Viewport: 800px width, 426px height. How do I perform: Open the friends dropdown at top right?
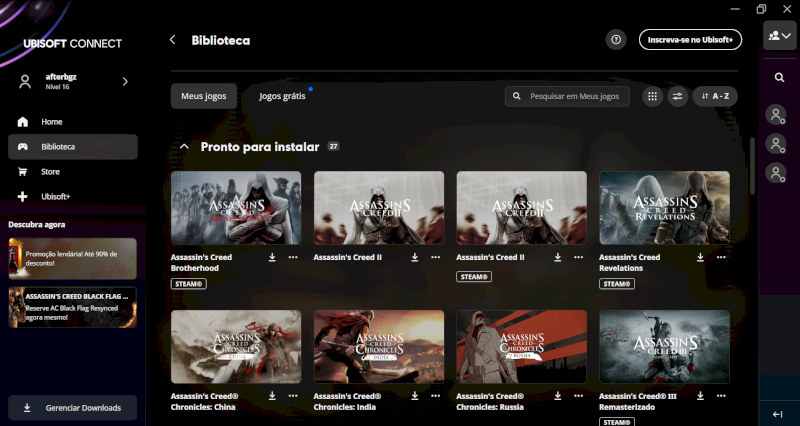779,35
